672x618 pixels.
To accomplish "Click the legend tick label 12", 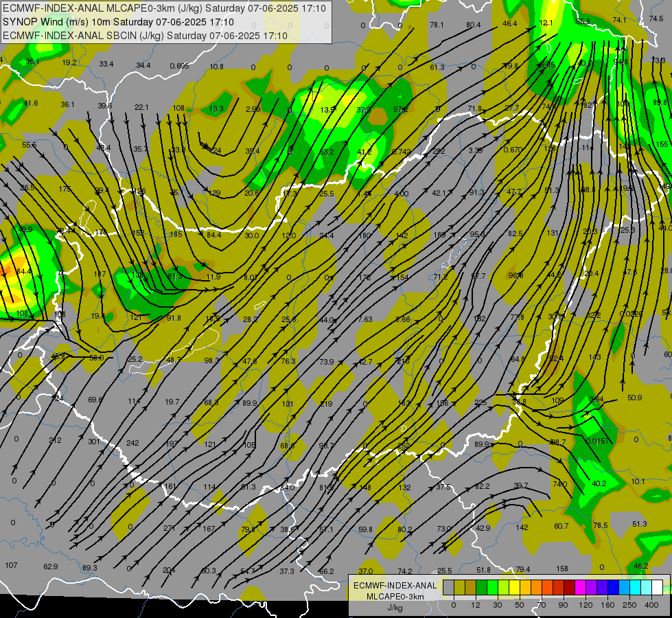I will (x=476, y=605).
